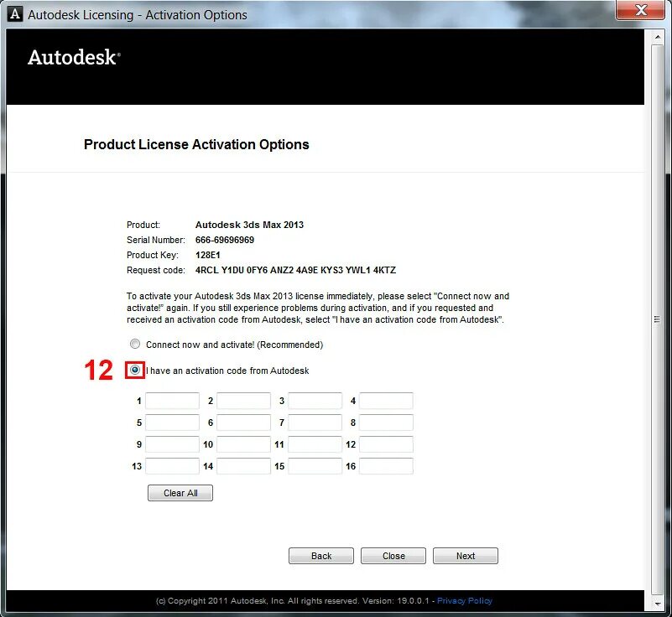Viewport: 672px width, 617px height.
Task: Click Next to continue activation
Action: click(466, 556)
